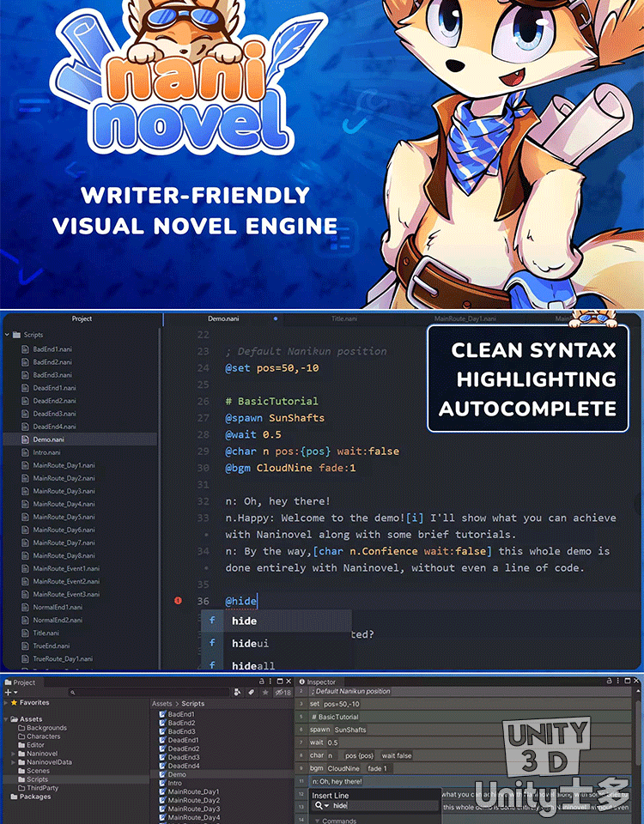Screen dimensions: 644x824
Task: Click the Unity Project search field
Action: 149,692
